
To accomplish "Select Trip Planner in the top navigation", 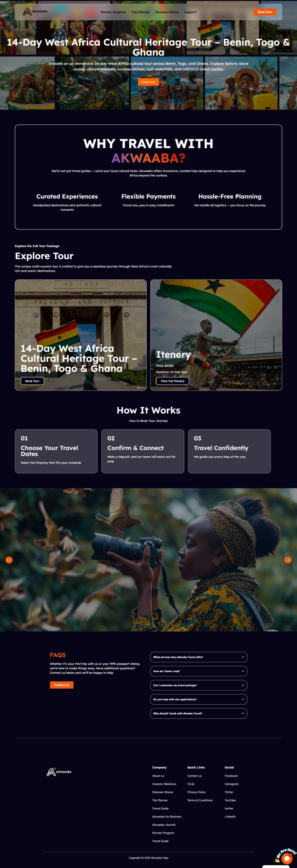I will click(141, 12).
